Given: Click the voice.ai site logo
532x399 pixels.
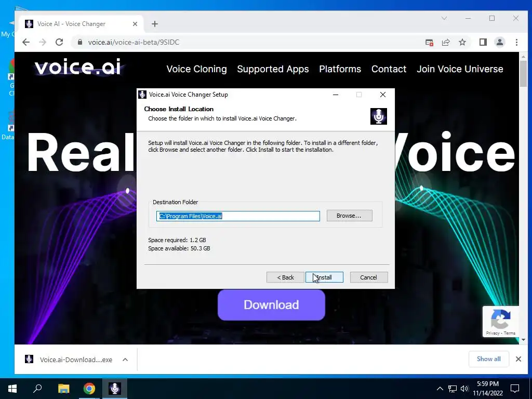Looking at the screenshot, I should click(x=78, y=66).
